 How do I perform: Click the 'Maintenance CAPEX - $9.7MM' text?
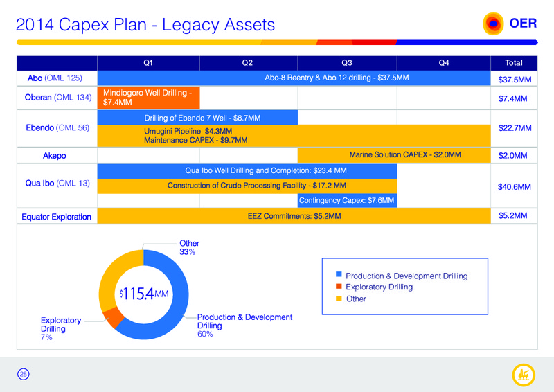pos(195,140)
